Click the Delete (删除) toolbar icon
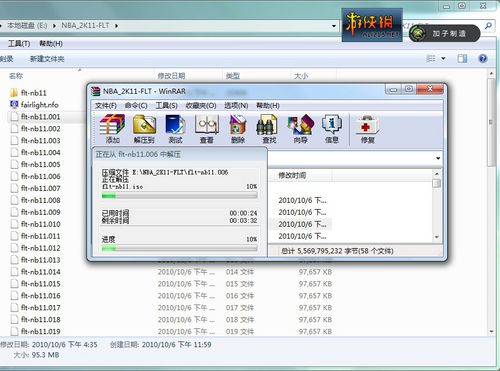This screenshot has width=500, height=371. 238,125
